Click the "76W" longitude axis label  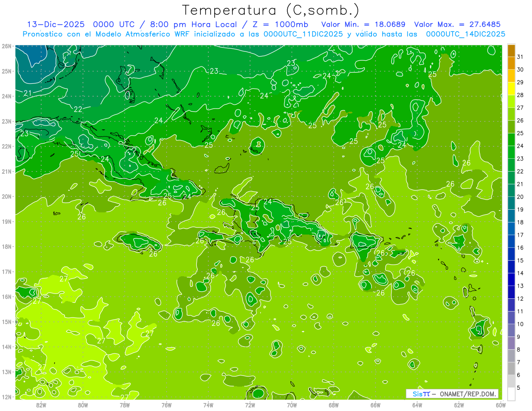click(x=166, y=404)
